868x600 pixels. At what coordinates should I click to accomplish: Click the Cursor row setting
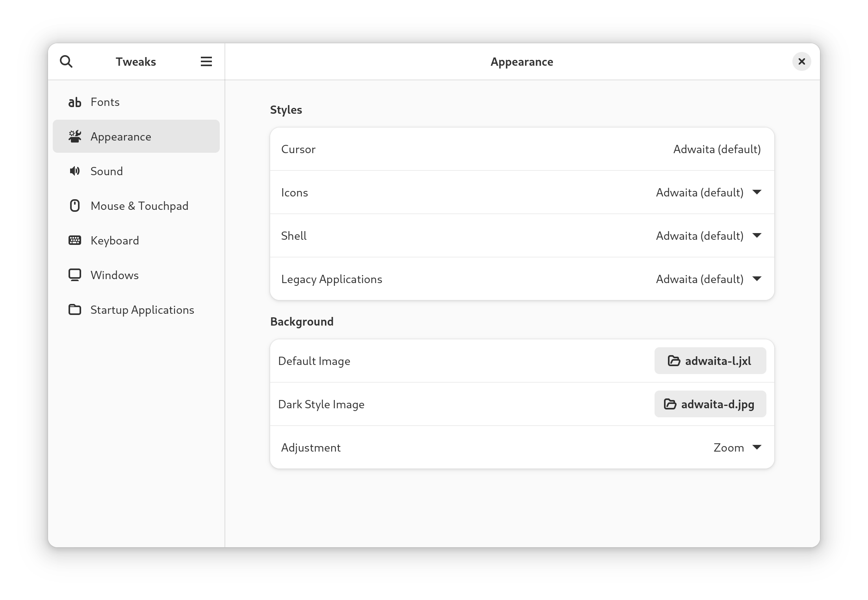(521, 149)
